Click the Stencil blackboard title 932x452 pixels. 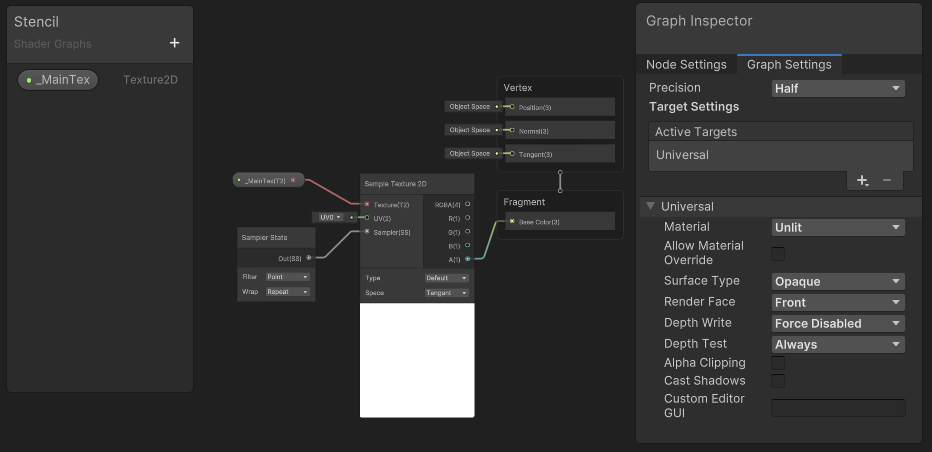coord(36,22)
